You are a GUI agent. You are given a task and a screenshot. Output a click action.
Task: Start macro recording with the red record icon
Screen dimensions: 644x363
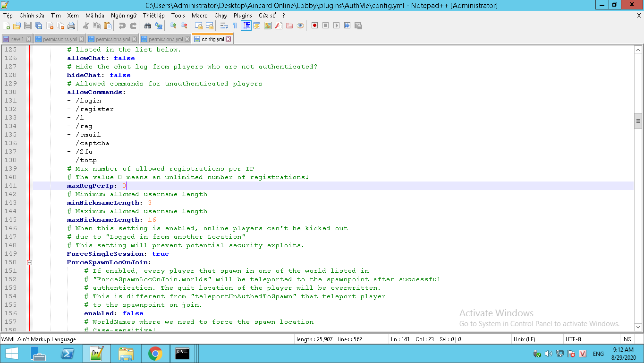click(x=314, y=26)
